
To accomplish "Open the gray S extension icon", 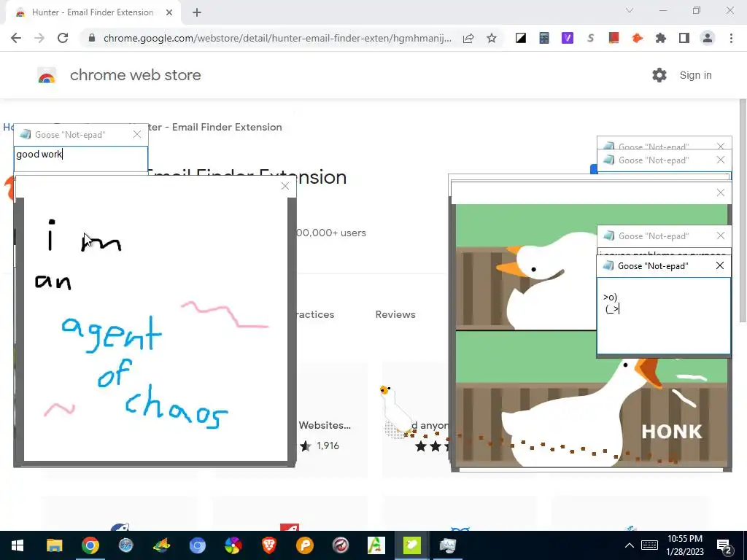I will (x=591, y=38).
